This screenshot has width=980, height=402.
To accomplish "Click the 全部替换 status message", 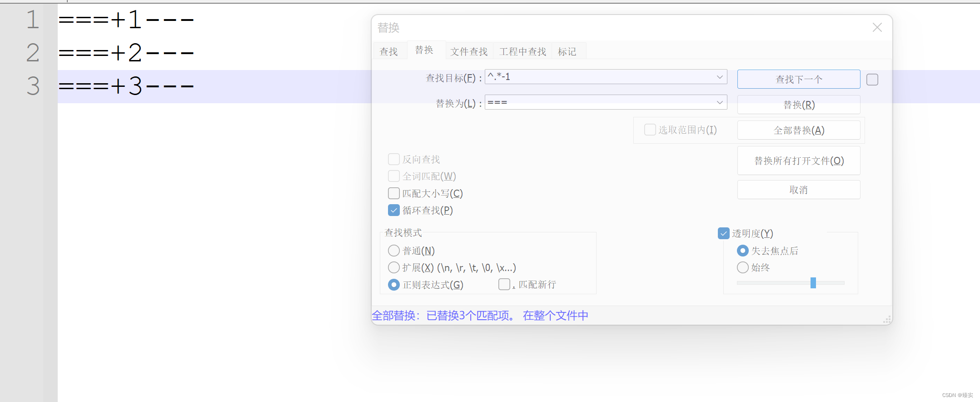I will (480, 316).
